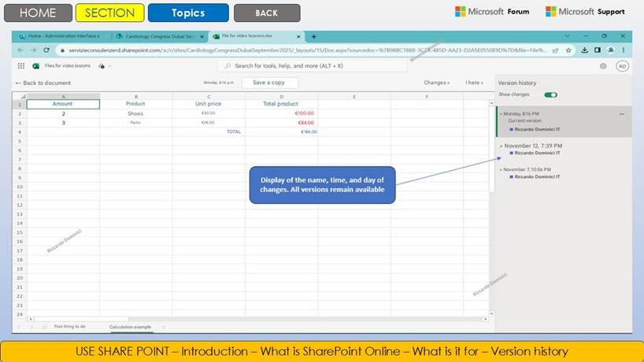Click the browser reload page icon
This screenshot has height=362, width=644.
point(46,50)
